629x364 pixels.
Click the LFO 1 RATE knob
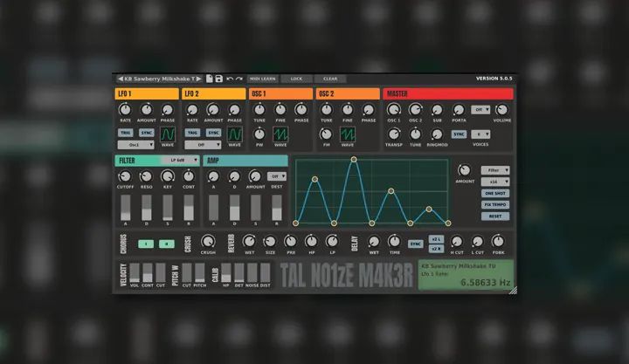(125, 109)
